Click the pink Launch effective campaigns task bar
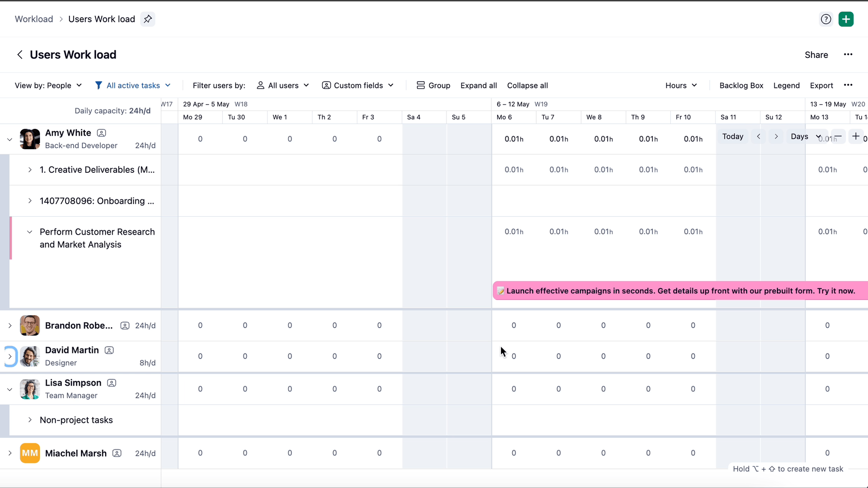868x488 pixels. pos(680,291)
